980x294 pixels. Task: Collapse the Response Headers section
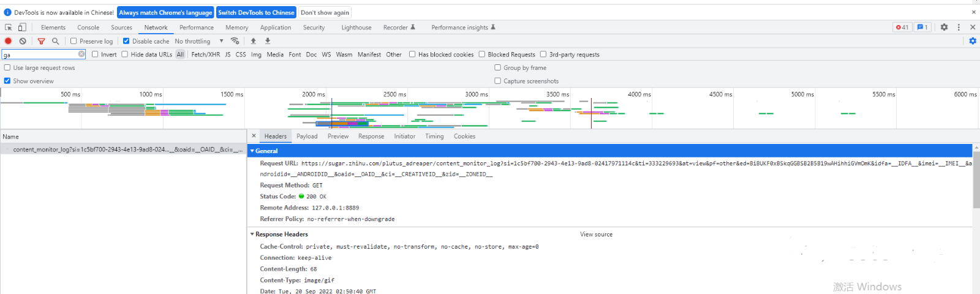[x=252, y=234]
